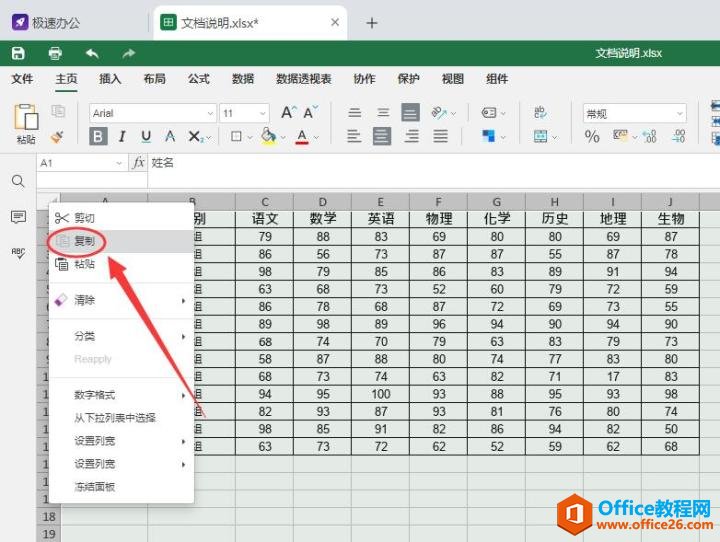The image size is (720, 542).
Task: Select 复制 in the context menu
Action: (85, 241)
